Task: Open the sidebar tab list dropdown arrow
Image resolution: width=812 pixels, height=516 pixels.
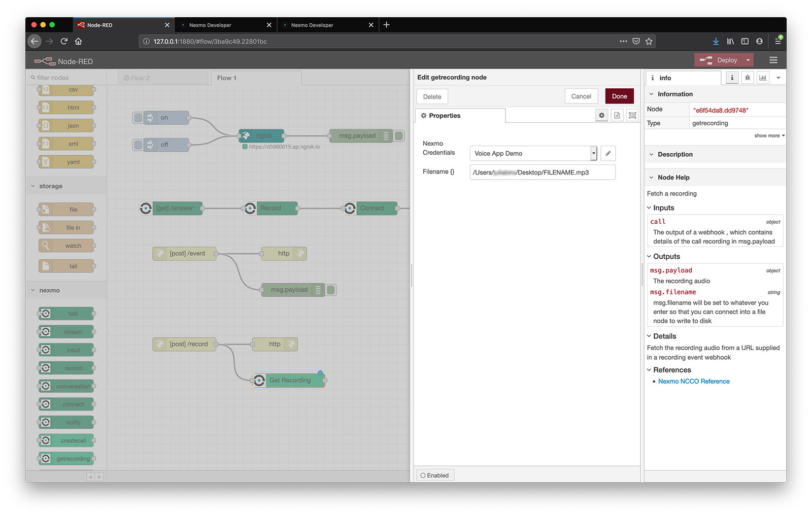Action: click(x=779, y=78)
